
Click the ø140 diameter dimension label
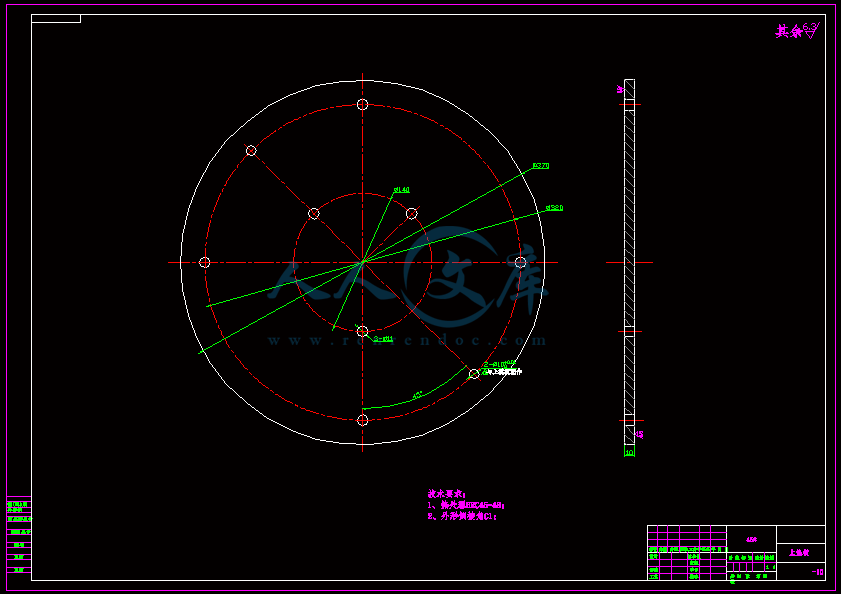point(402,190)
